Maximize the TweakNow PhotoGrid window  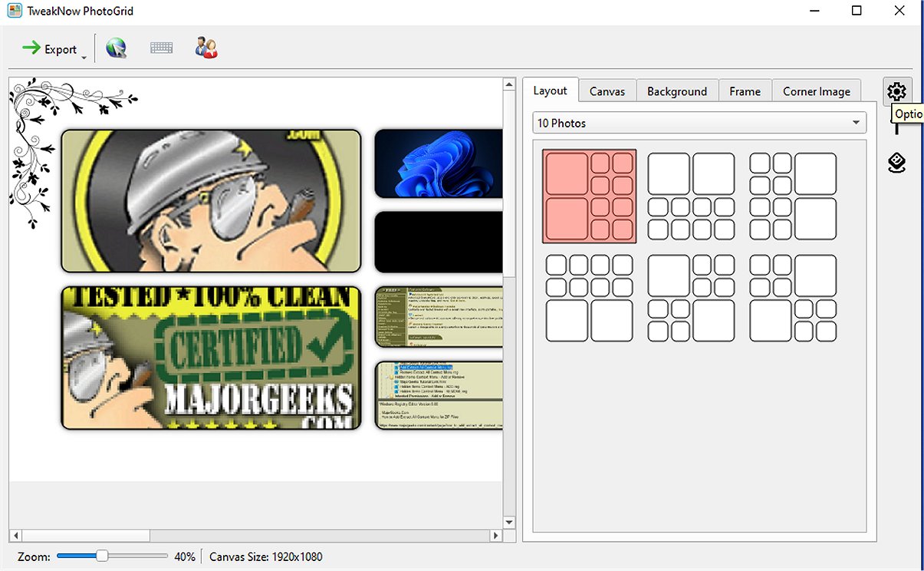coord(857,11)
